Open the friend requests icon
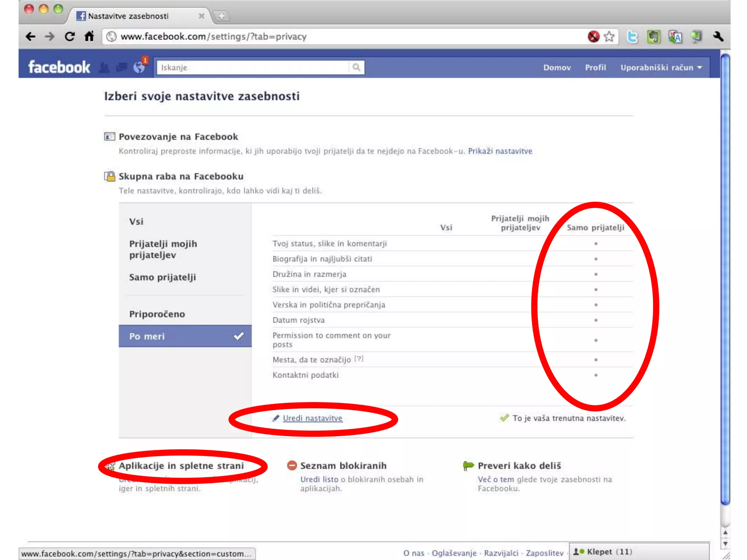This screenshot has height=560, width=747. (104, 67)
